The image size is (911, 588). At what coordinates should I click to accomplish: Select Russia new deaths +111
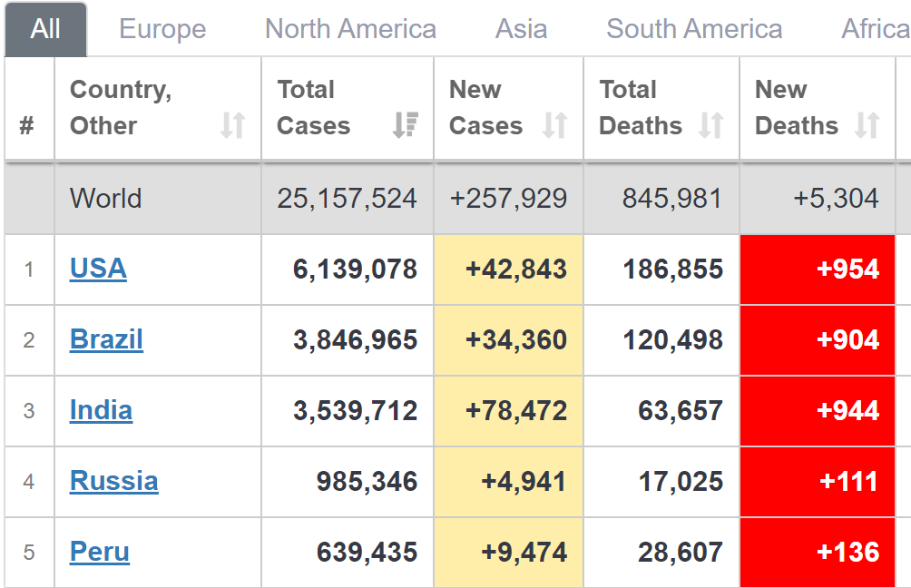tap(848, 482)
